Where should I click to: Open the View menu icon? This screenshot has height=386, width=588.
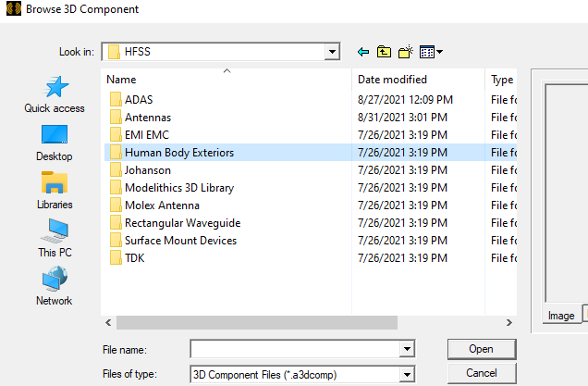pyautogui.click(x=431, y=52)
